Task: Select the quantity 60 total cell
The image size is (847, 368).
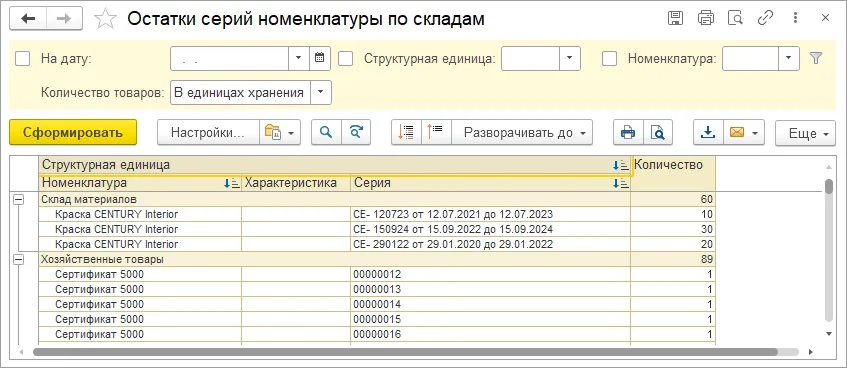Action: pos(673,199)
